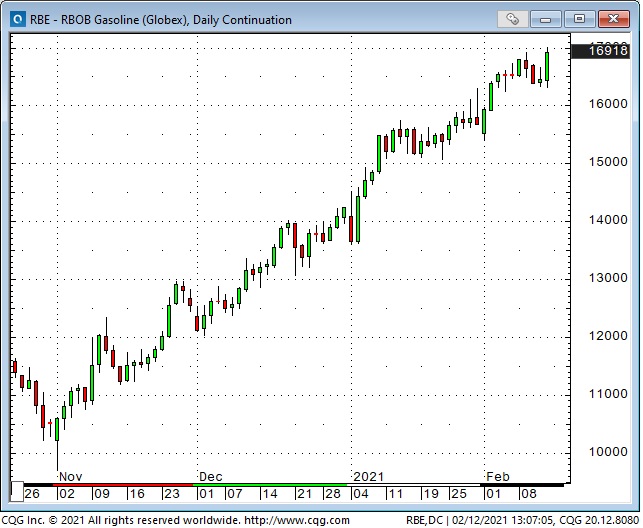Click the CQG application icon in title bar

(x=18, y=19)
